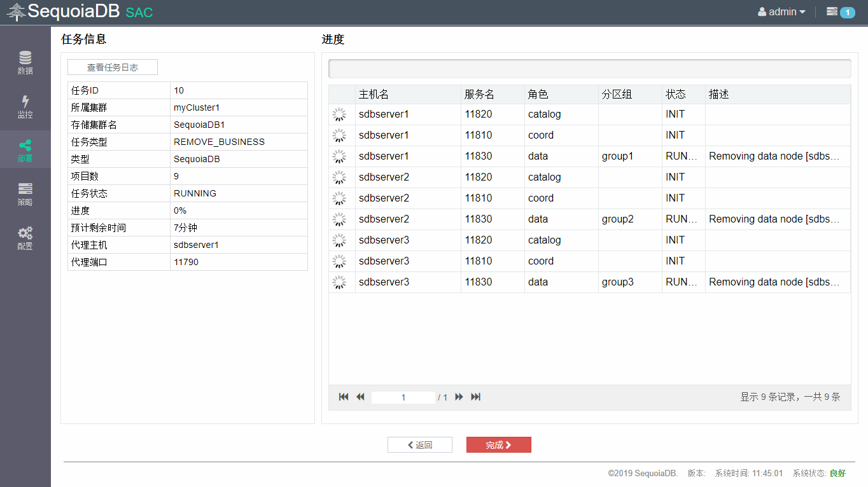Click spinner icon for sdbserver2 catalog row
Image resolution: width=868 pixels, height=487 pixels.
(x=340, y=177)
